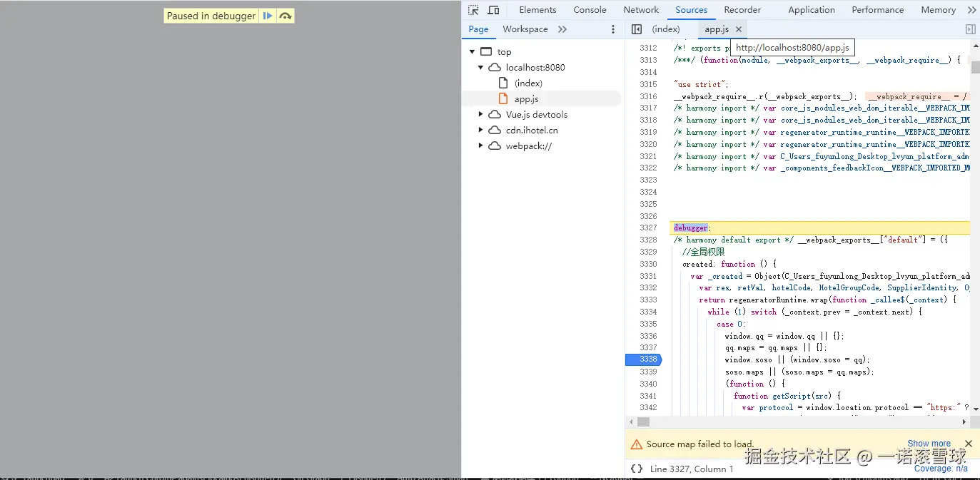The height and width of the screenshot is (480, 980).
Task: Open the navigator three-dot options menu
Action: [612, 29]
